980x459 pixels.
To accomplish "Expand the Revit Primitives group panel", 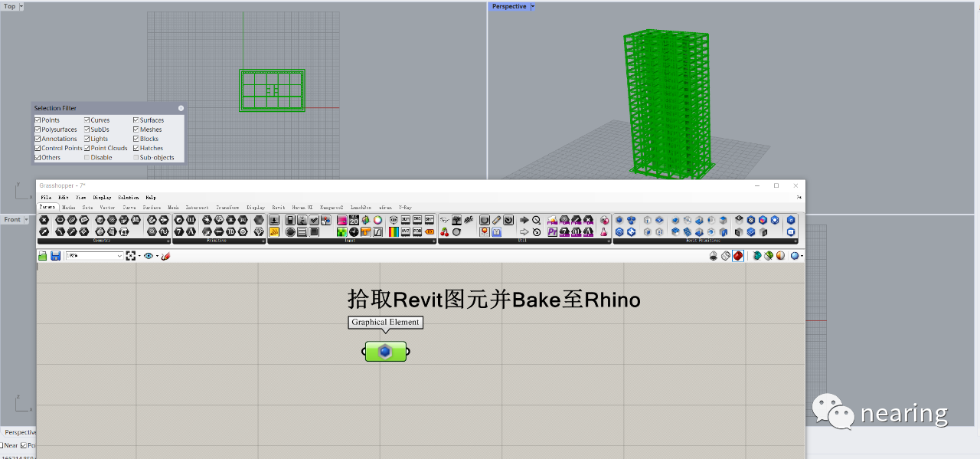I will (795, 241).
